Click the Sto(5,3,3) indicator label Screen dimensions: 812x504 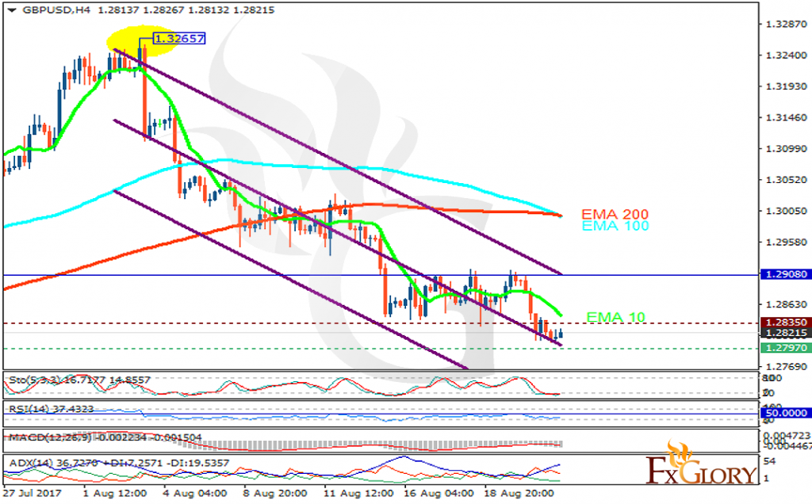(x=79, y=380)
